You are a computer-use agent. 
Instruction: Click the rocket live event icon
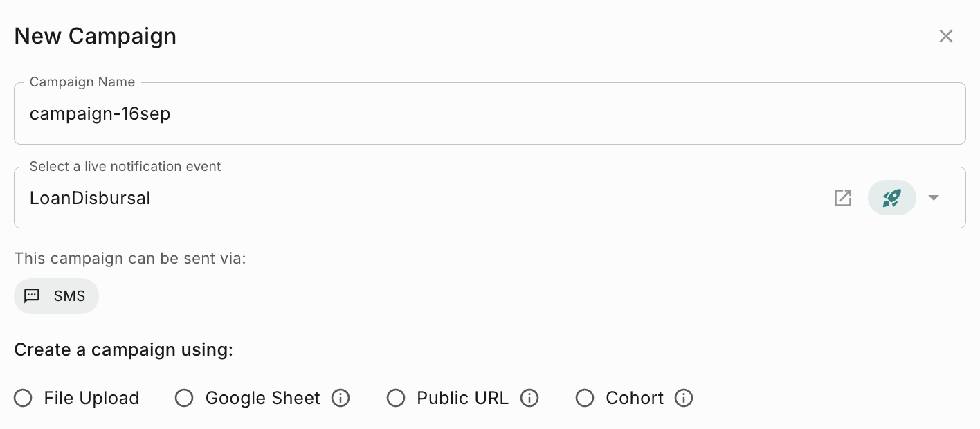coord(891,199)
